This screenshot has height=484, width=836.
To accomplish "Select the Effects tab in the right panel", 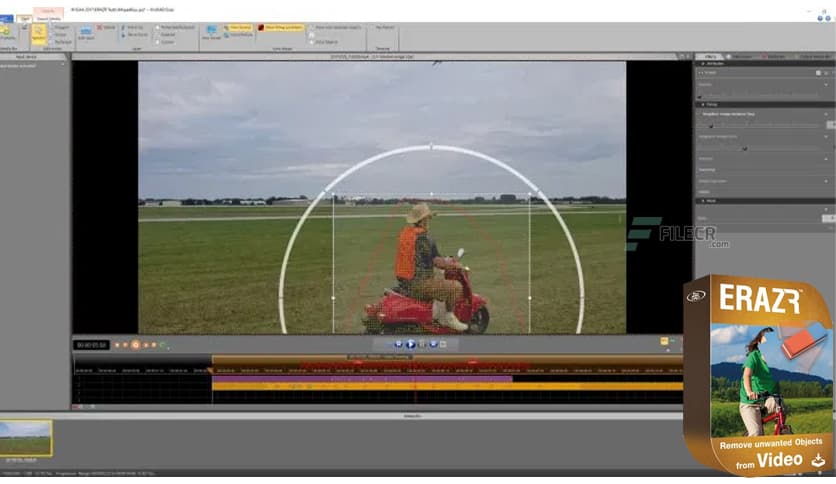I will coord(709,57).
